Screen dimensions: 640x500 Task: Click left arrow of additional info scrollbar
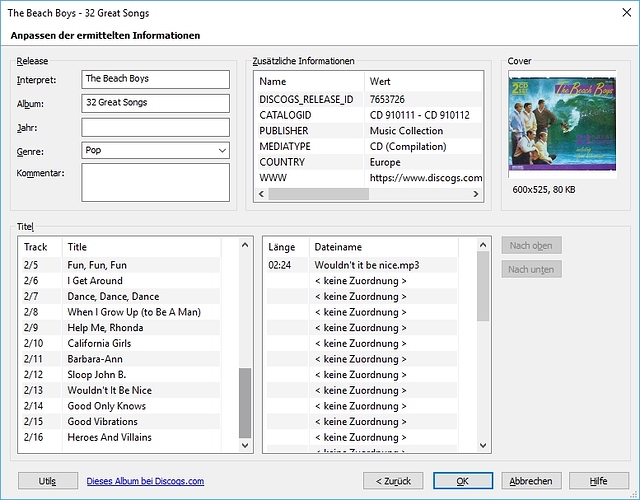point(262,194)
